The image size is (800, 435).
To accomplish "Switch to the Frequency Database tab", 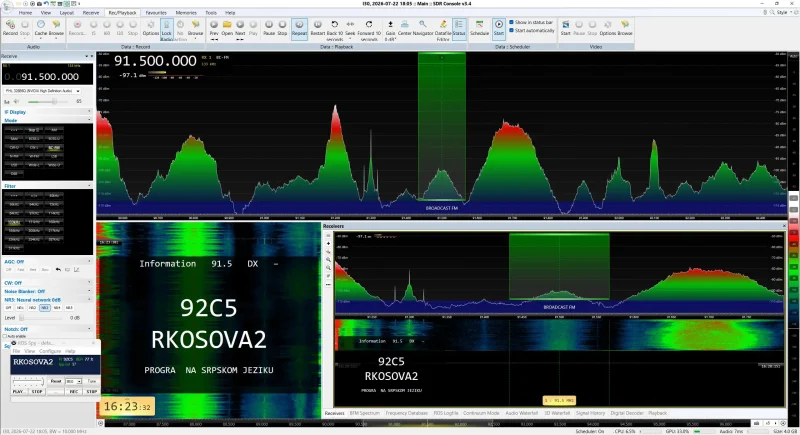I will pos(407,413).
